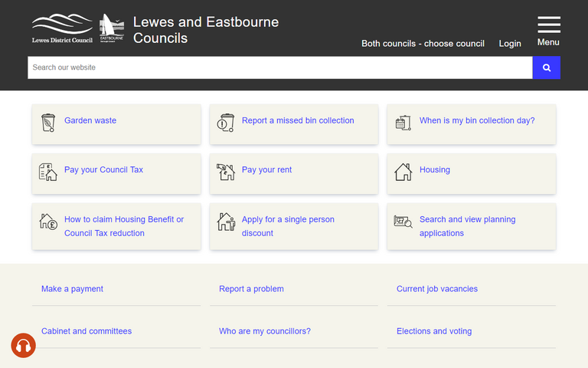Click the Lewes District Council logo

point(62,28)
